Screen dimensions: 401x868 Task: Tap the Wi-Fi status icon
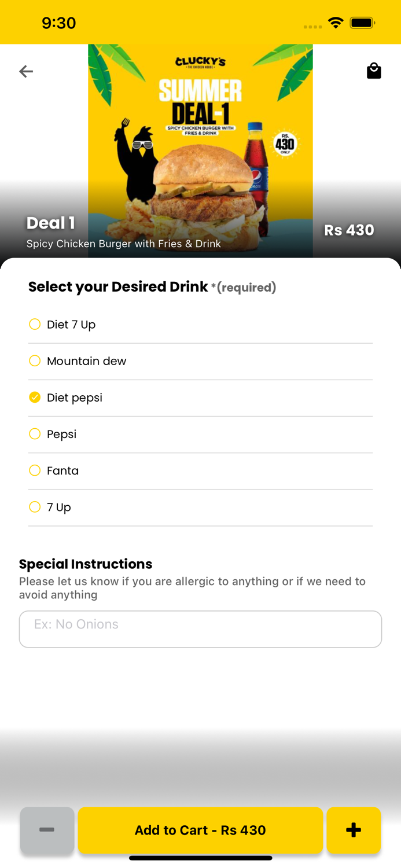(x=336, y=23)
